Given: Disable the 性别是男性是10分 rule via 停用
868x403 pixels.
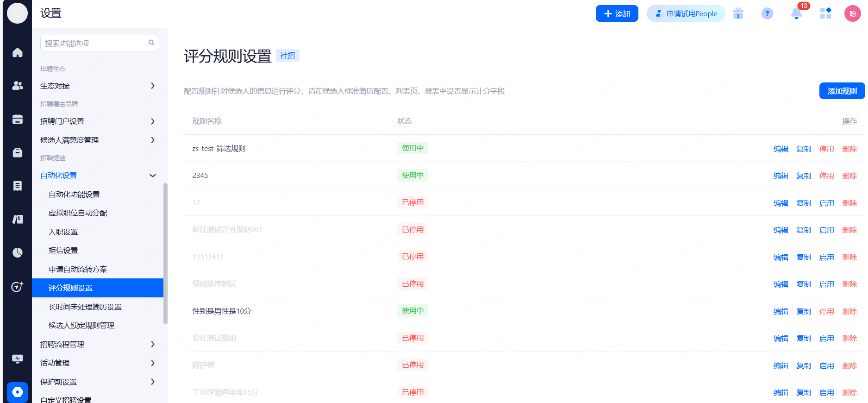Looking at the screenshot, I should (x=826, y=311).
